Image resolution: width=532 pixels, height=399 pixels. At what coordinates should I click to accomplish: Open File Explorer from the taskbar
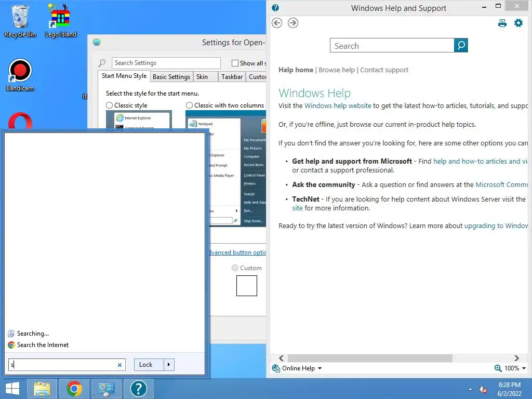[42, 389]
